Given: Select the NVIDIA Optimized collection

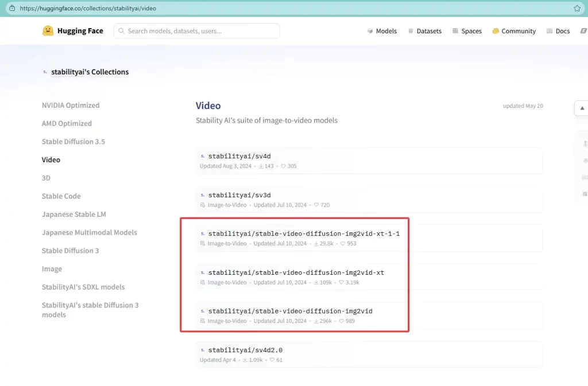Looking at the screenshot, I should coord(71,106).
